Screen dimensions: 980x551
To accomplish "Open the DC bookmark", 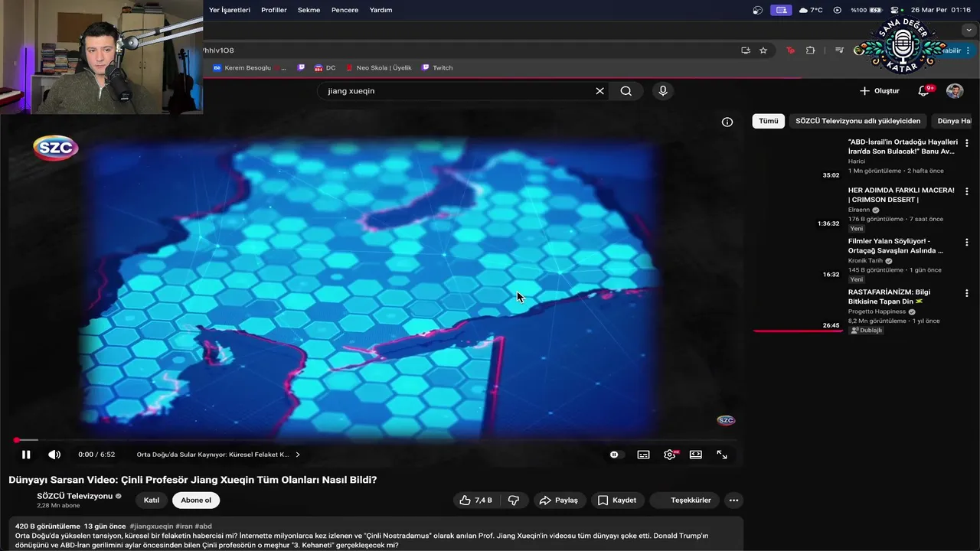I will point(324,68).
